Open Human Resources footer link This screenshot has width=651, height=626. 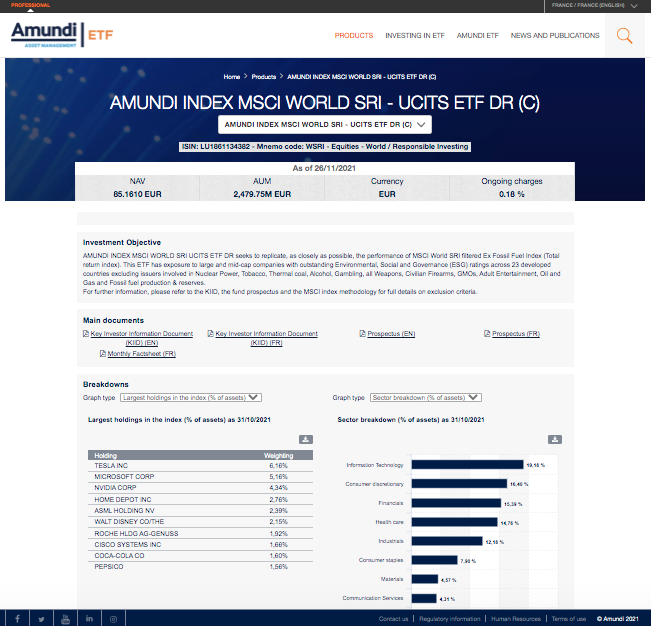coord(516,619)
